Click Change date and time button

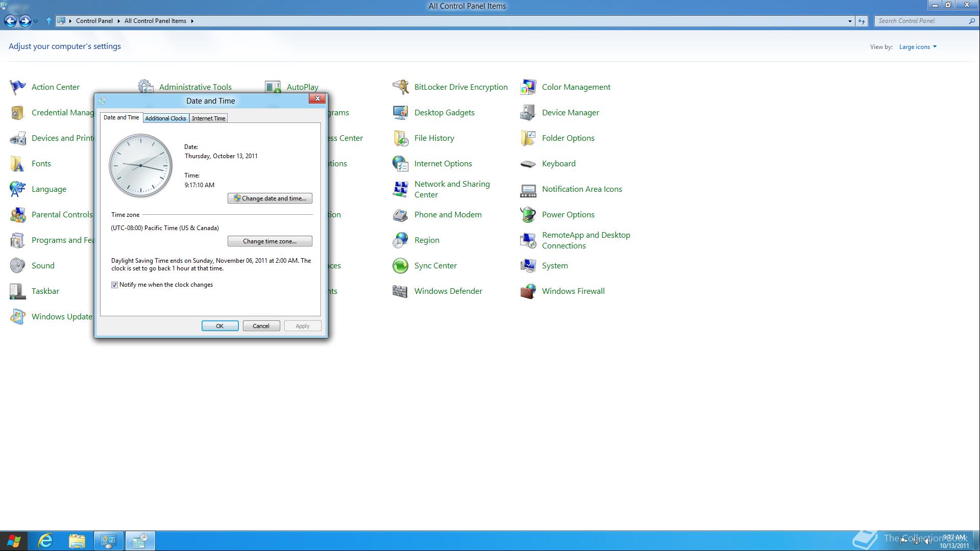tap(270, 198)
